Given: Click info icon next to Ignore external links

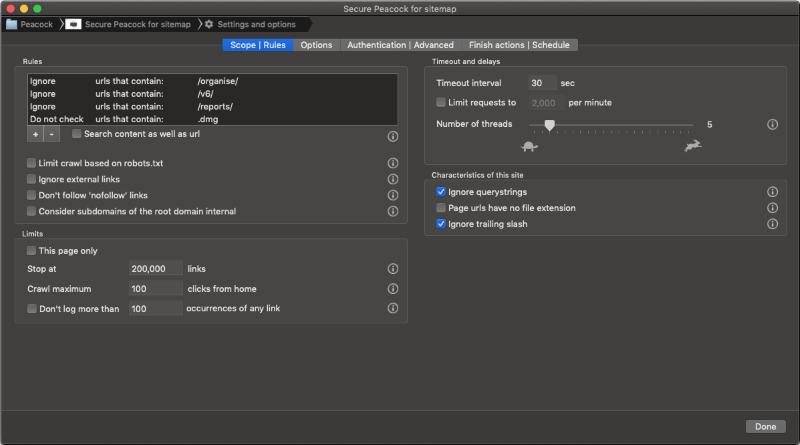Looking at the screenshot, I should click(392, 179).
